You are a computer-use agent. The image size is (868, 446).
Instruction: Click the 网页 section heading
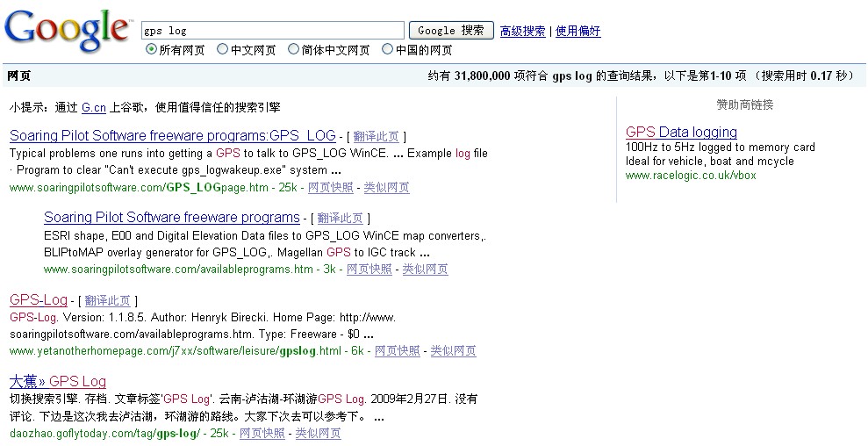coord(18,76)
